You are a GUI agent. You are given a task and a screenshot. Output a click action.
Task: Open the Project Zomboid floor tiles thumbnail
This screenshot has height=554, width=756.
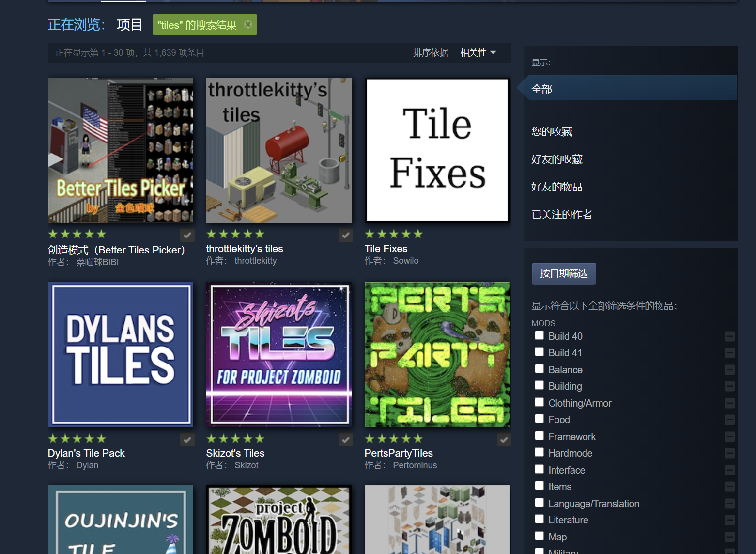click(279, 520)
